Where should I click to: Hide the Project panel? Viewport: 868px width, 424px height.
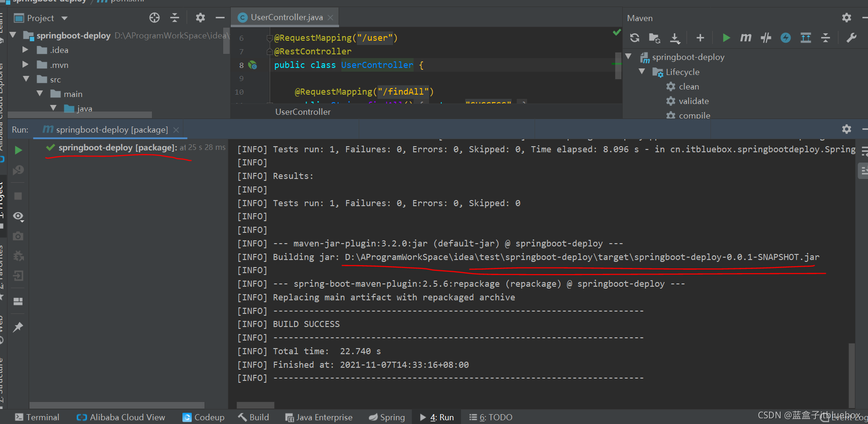pos(220,18)
